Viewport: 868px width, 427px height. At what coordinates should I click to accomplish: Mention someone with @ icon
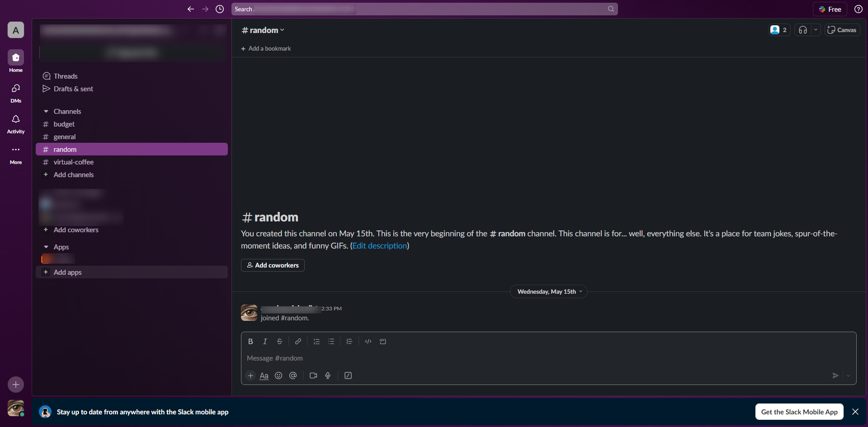pyautogui.click(x=293, y=375)
